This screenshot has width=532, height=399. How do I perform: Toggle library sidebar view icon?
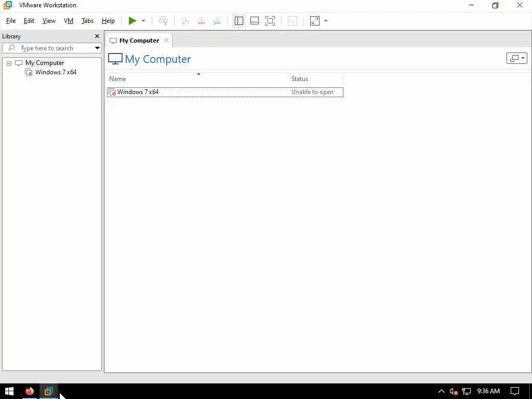pyautogui.click(x=239, y=21)
